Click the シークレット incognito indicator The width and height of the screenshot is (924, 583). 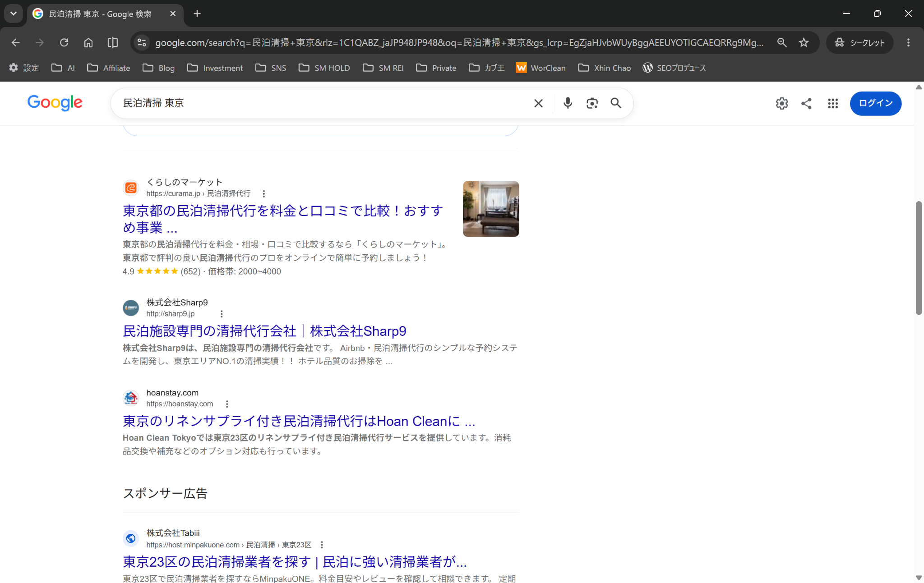(x=859, y=42)
